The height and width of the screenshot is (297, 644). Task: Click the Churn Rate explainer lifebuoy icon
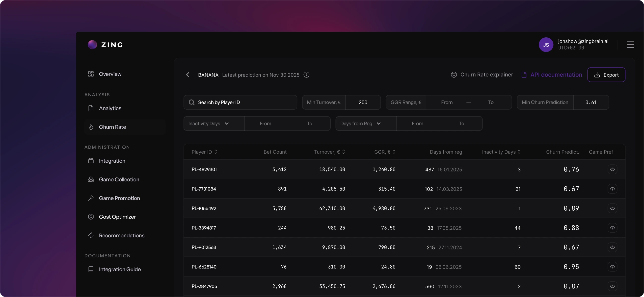pyautogui.click(x=454, y=75)
